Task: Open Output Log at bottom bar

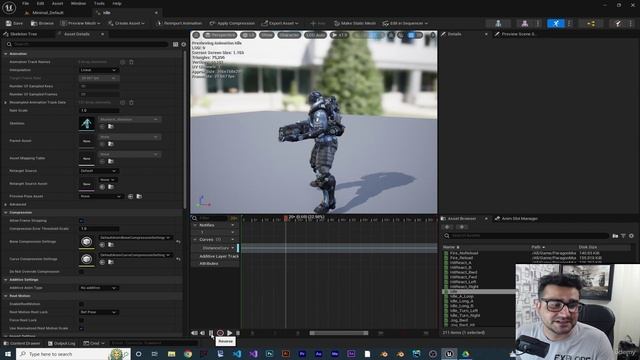Action: click(x=61, y=344)
